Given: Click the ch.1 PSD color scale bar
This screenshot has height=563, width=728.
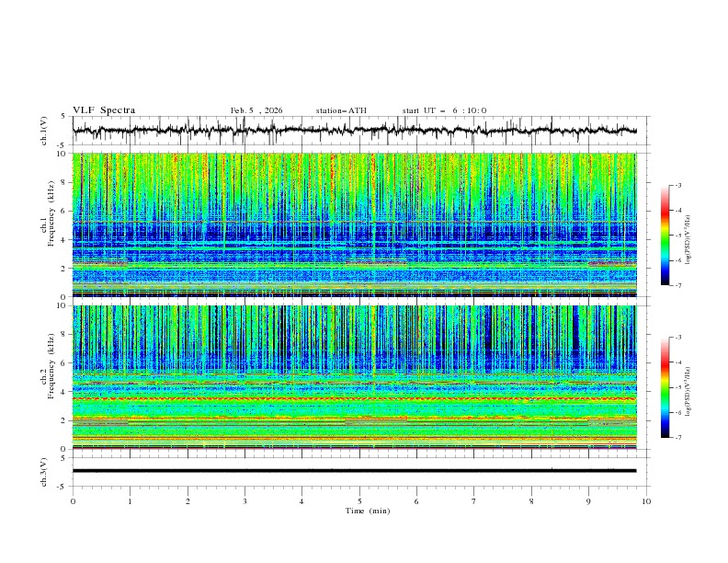Looking at the screenshot, I should pos(665,235).
